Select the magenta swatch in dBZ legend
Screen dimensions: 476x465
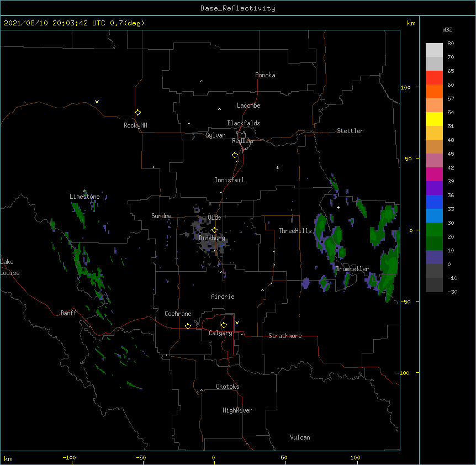coord(434,174)
